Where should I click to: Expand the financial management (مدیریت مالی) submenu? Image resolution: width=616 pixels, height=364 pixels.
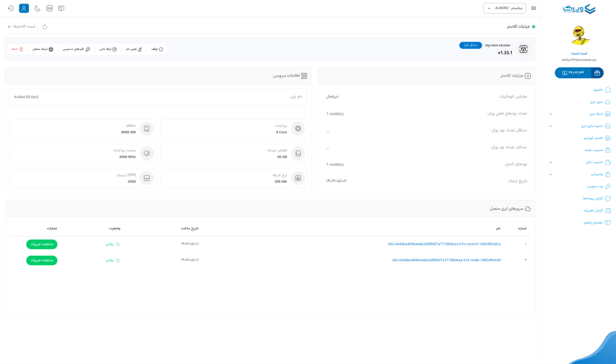click(550, 162)
